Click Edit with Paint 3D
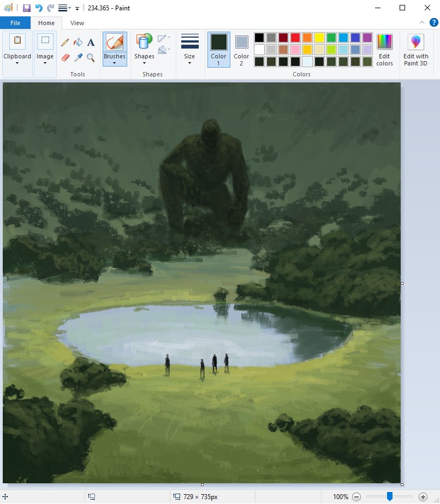Screen dimensions: 440x504 pos(416,49)
